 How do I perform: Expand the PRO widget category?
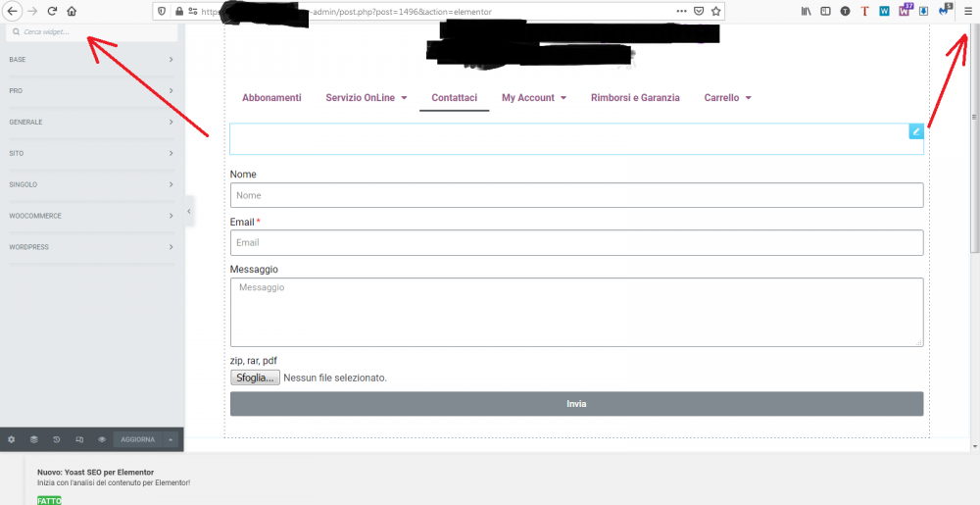coord(92,90)
